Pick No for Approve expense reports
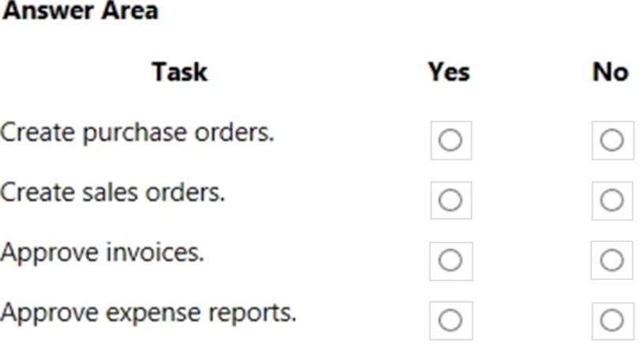 coord(612,321)
